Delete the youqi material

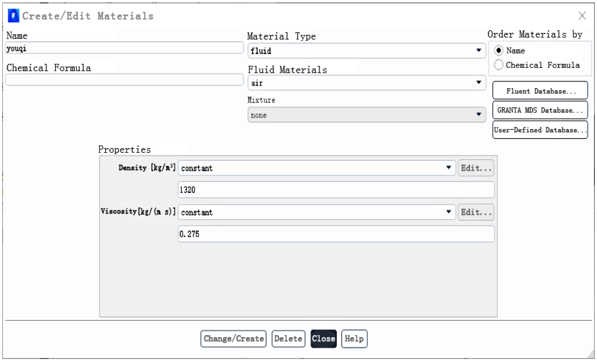(x=288, y=338)
